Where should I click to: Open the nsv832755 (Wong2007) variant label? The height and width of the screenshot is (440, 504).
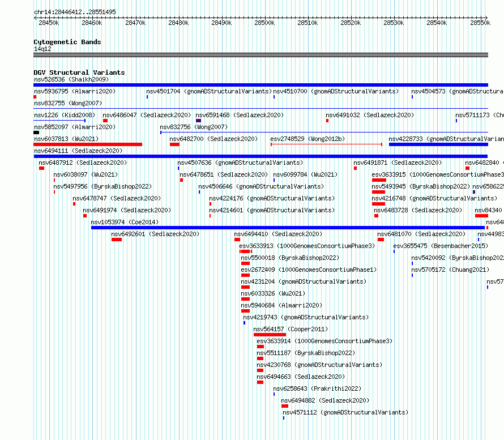[x=68, y=103]
